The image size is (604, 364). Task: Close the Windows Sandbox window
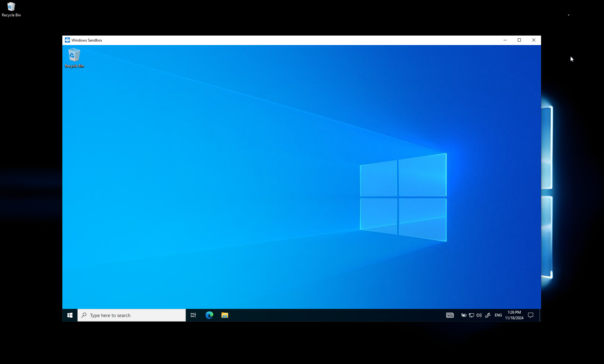(534, 40)
